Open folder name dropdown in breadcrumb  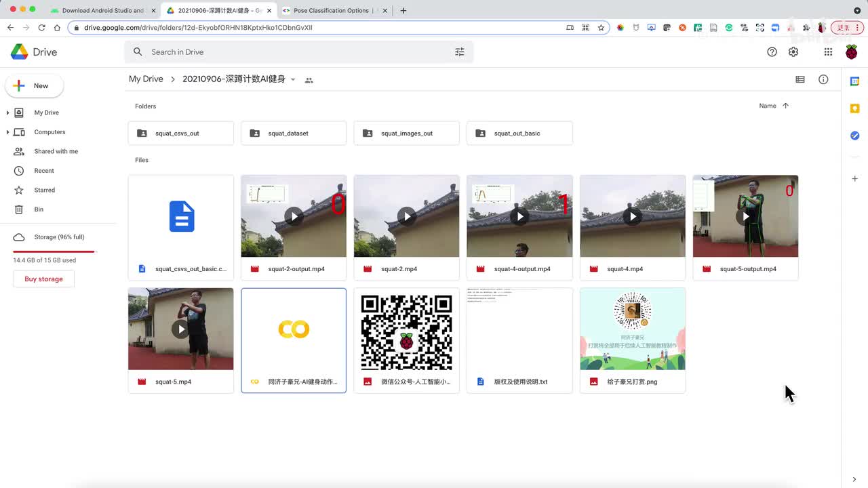point(293,80)
